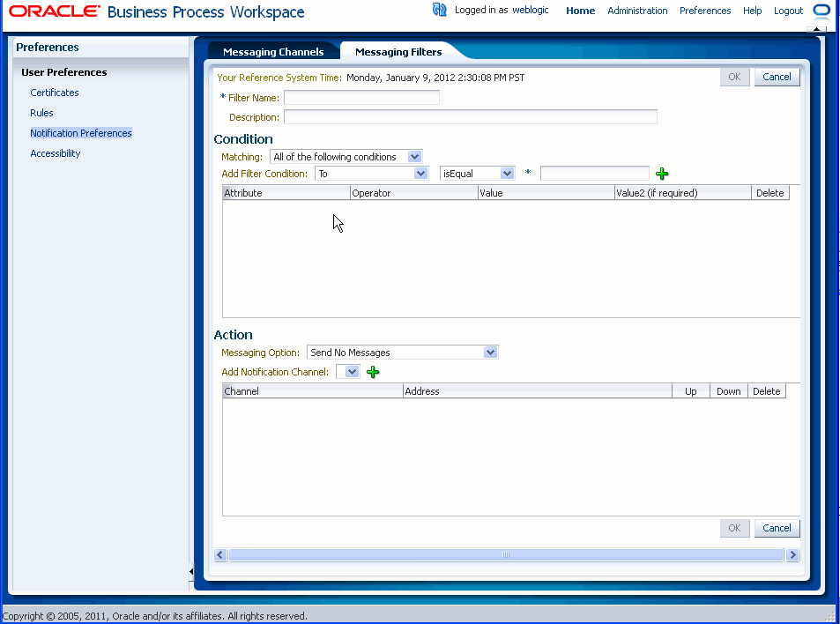This screenshot has height=624, width=840.
Task: Click the top OK button
Action: [734, 77]
